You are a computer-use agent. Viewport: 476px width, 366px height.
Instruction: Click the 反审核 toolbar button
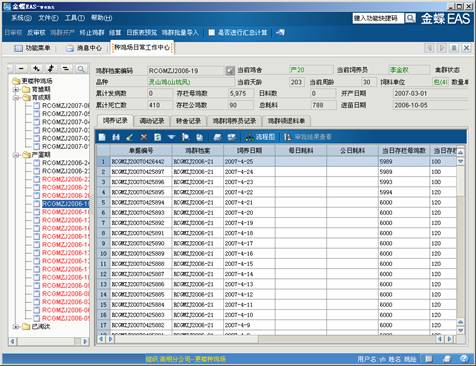pos(36,33)
